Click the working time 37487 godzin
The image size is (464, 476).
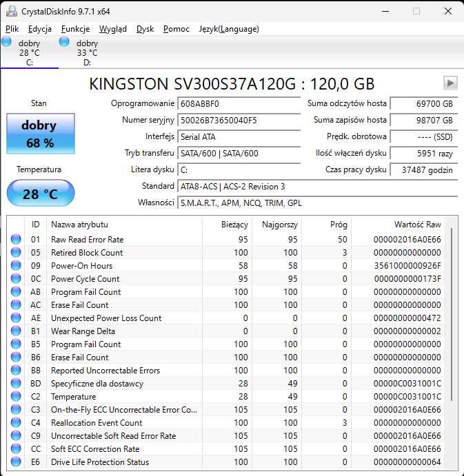[423, 169]
